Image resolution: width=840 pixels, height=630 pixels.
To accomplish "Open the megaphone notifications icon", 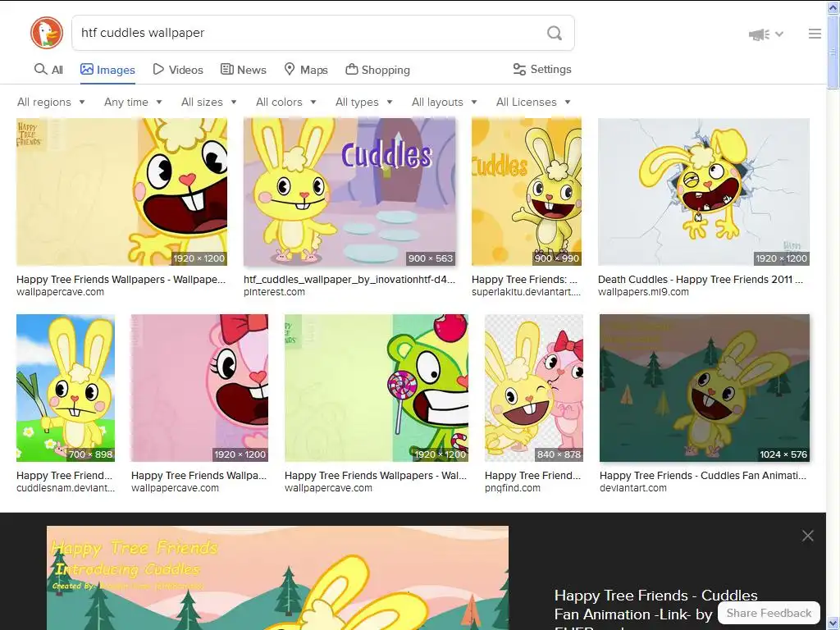I will [x=759, y=34].
